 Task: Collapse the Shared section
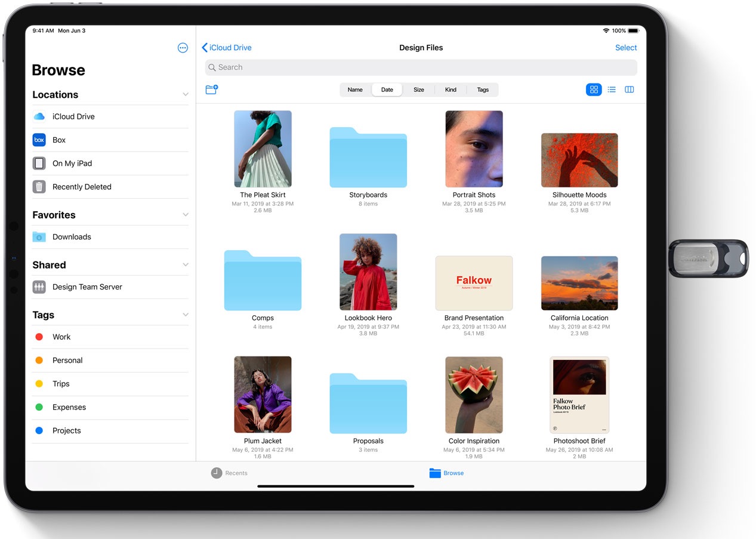coord(186,265)
